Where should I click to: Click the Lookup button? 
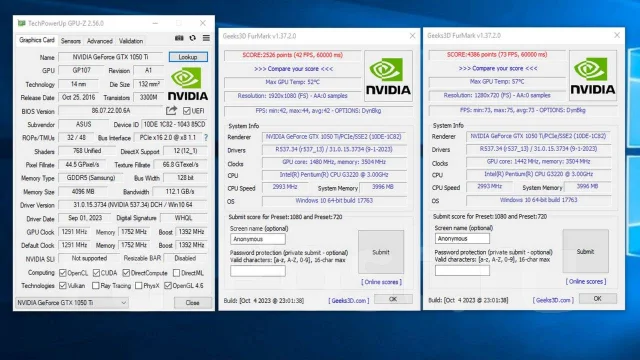click(188, 57)
